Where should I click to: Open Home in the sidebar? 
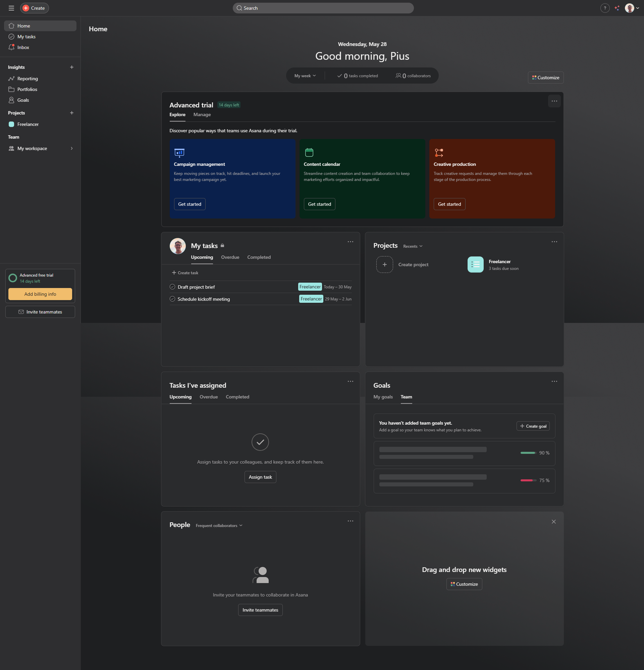40,26
